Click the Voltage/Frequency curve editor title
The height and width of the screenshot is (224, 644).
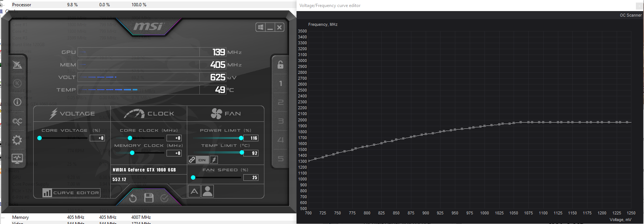click(330, 6)
